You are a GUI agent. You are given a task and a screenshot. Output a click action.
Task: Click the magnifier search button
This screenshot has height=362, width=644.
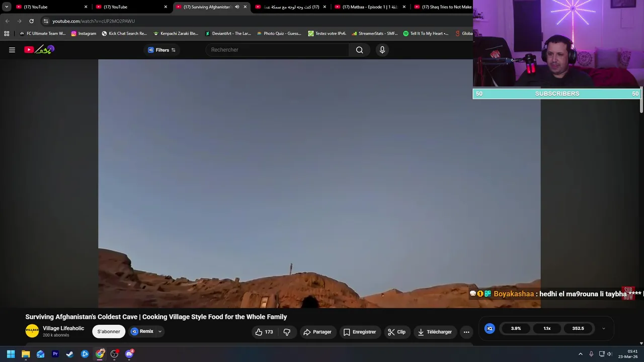pyautogui.click(x=359, y=50)
